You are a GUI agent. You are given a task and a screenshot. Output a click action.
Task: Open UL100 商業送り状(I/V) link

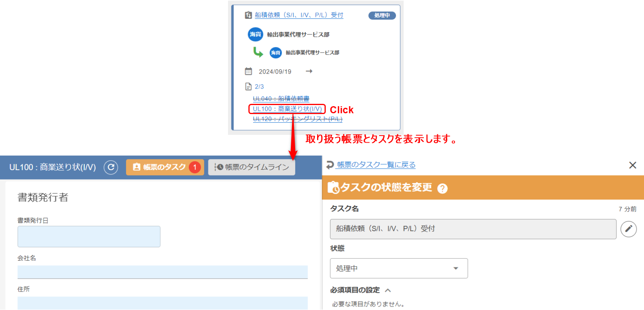tap(287, 109)
